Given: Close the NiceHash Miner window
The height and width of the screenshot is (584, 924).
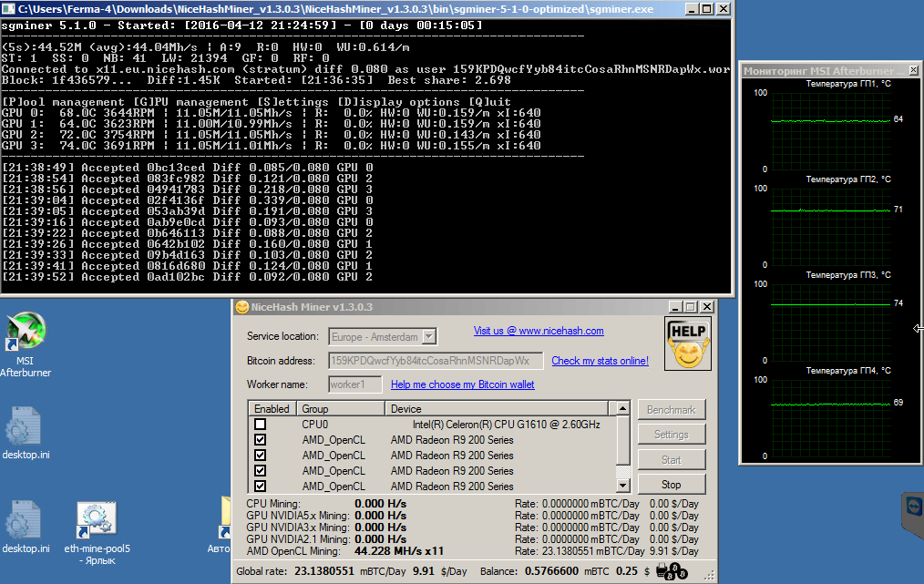Looking at the screenshot, I should [707, 307].
